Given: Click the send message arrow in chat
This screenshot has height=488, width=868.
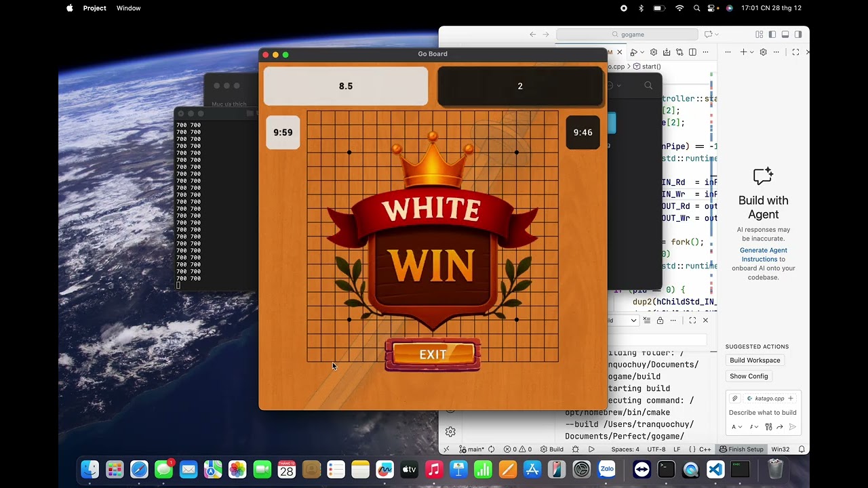Looking at the screenshot, I should 792,427.
